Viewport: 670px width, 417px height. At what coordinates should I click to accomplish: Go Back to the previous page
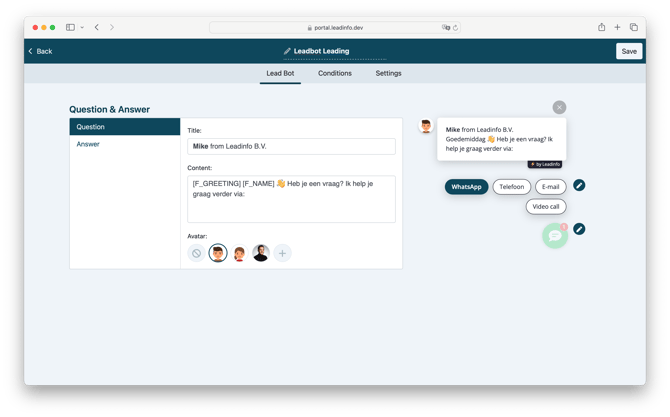40,51
